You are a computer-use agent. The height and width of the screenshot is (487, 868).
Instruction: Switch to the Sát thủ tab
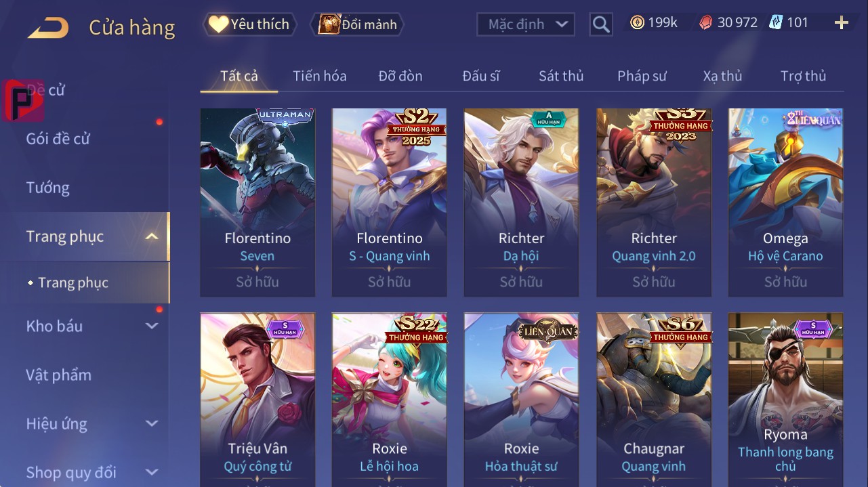561,76
